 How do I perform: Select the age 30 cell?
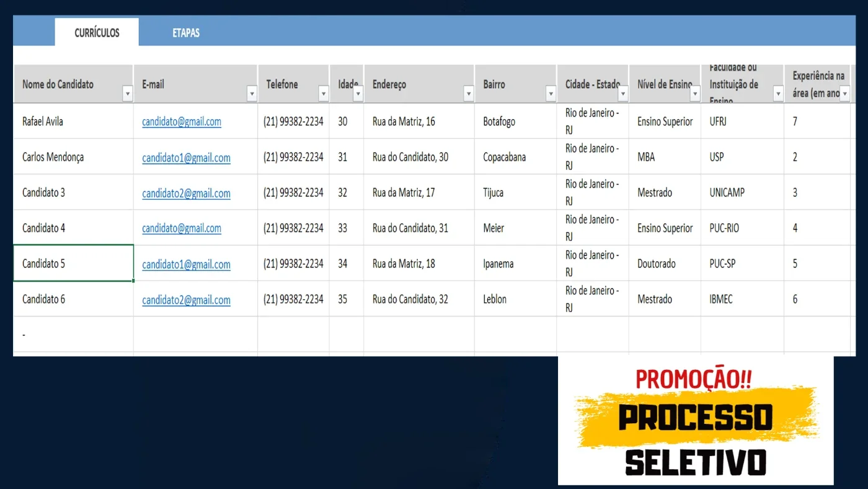346,122
